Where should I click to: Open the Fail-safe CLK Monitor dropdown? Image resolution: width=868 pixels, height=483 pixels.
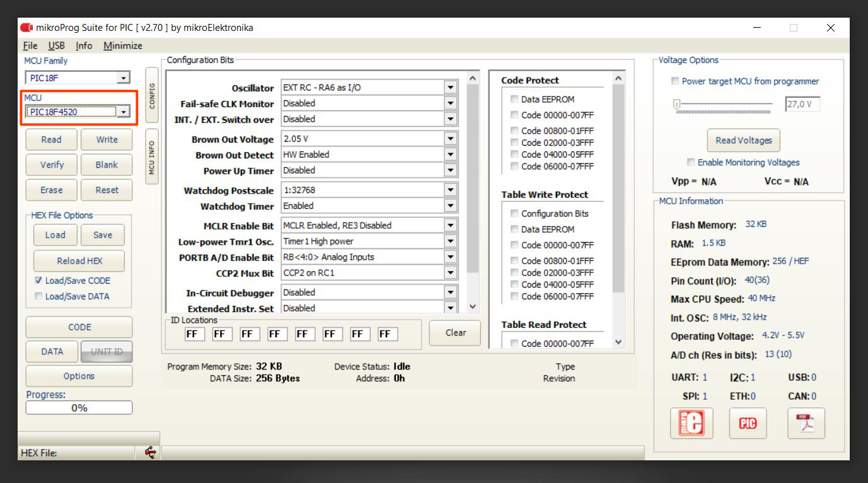coord(450,103)
